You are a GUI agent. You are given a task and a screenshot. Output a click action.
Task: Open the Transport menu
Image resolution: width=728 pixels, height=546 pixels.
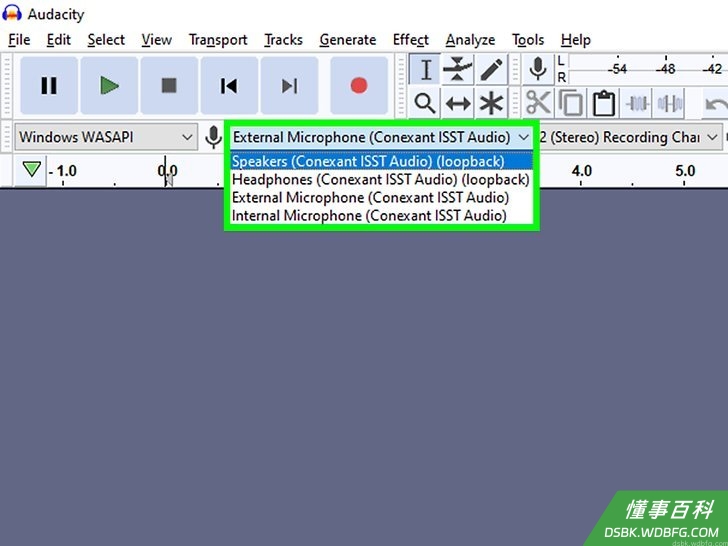click(x=218, y=40)
